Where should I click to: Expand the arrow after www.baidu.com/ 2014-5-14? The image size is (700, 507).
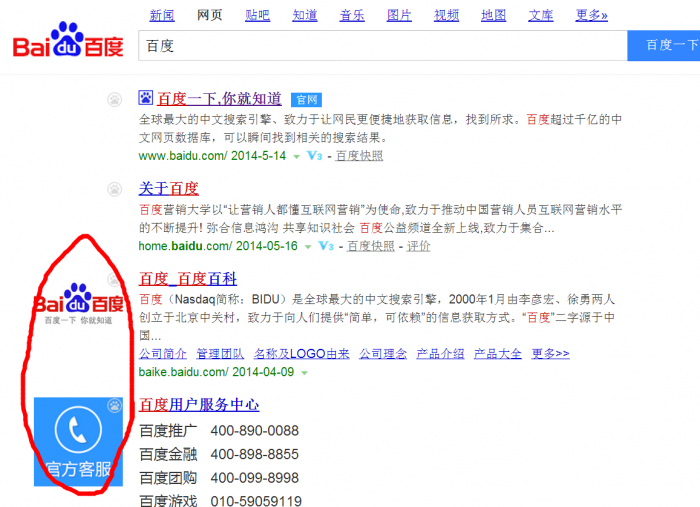296,157
